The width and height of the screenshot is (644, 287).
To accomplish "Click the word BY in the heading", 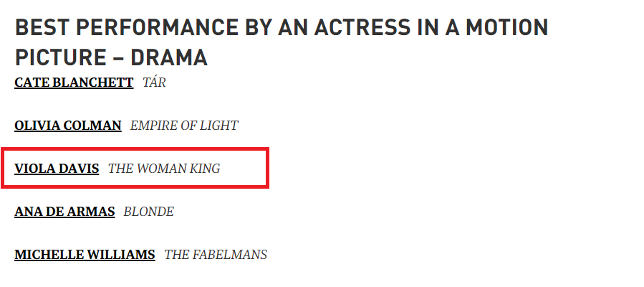I will 259,27.
